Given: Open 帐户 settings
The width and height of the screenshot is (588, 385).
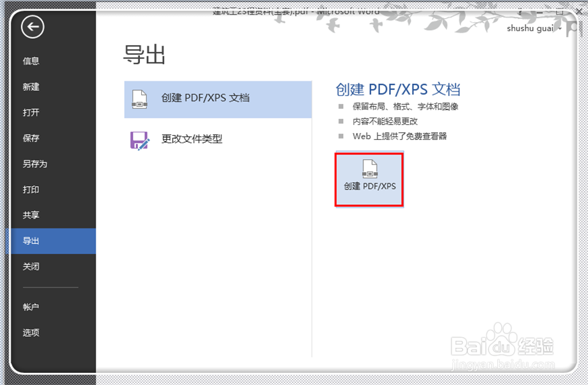Looking at the screenshot, I should click(x=31, y=307).
